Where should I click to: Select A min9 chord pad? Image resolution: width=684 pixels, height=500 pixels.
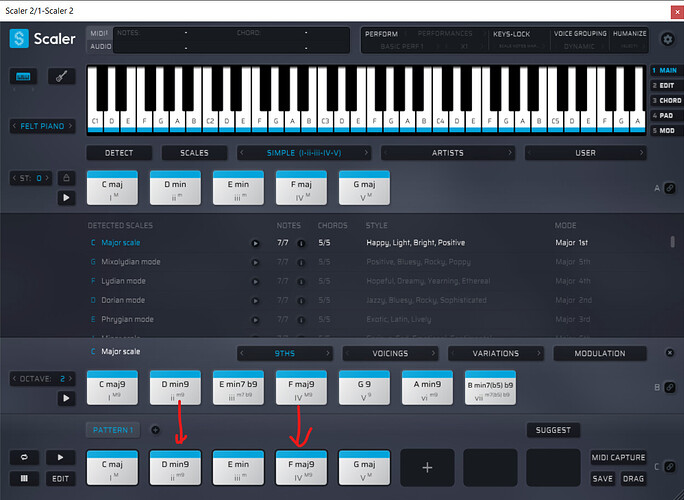[x=427, y=388]
